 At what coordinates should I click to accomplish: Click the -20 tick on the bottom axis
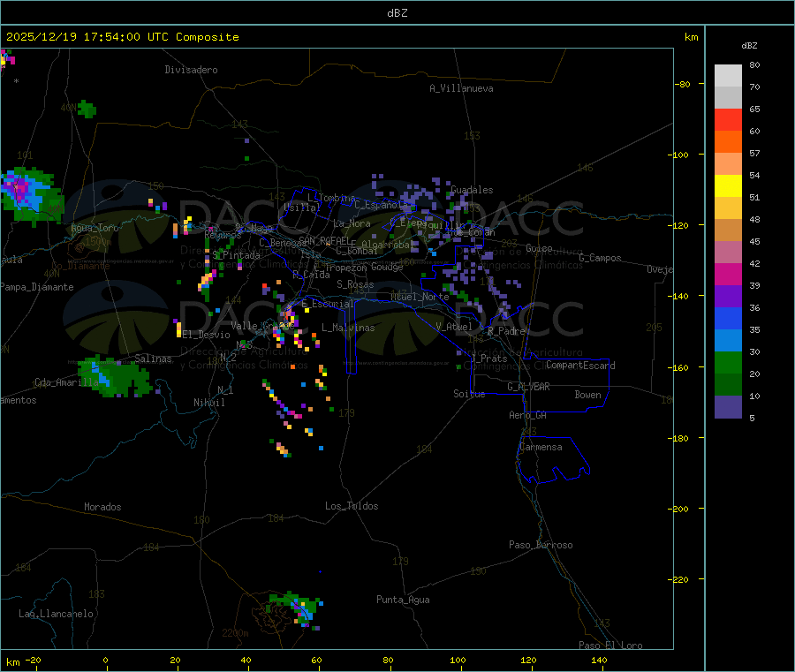coord(34,661)
